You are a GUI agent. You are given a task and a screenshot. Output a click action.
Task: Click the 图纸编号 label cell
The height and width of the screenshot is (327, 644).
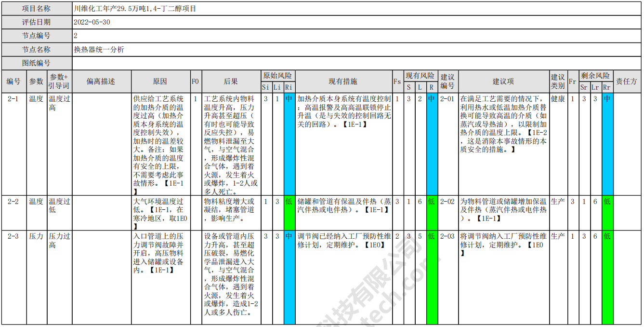tap(37, 63)
